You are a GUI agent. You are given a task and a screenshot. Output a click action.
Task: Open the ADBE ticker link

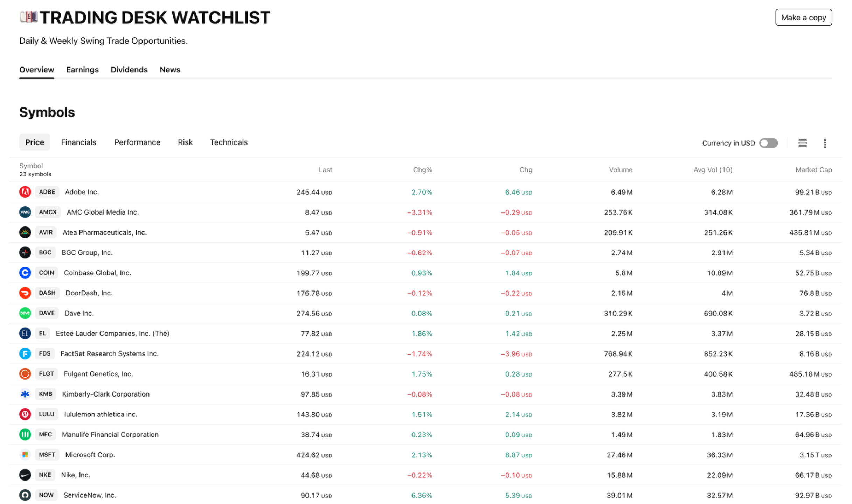point(47,192)
